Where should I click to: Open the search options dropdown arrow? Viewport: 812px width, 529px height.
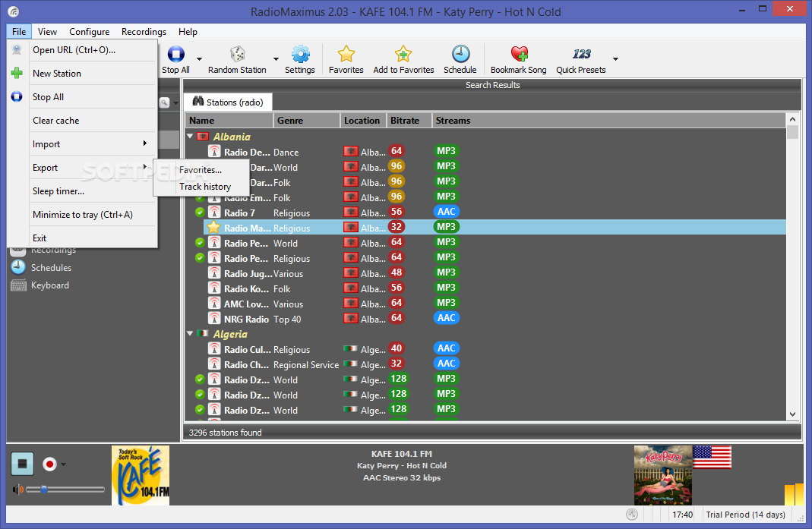[x=175, y=102]
